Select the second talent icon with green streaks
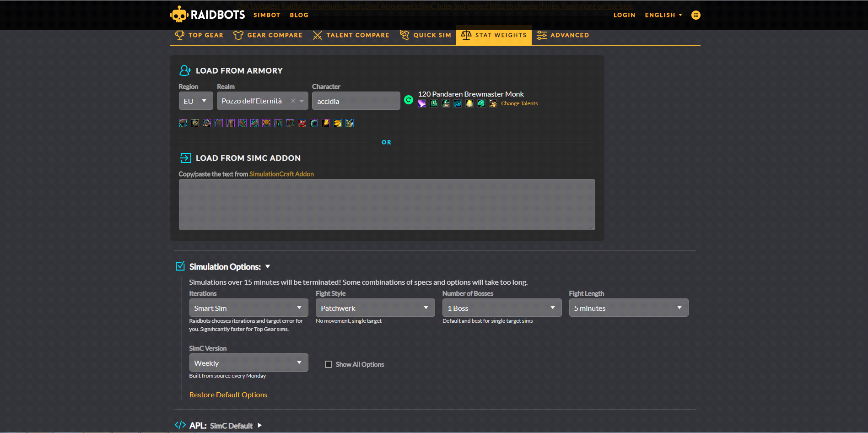This screenshot has height=433, width=868. 434,103
